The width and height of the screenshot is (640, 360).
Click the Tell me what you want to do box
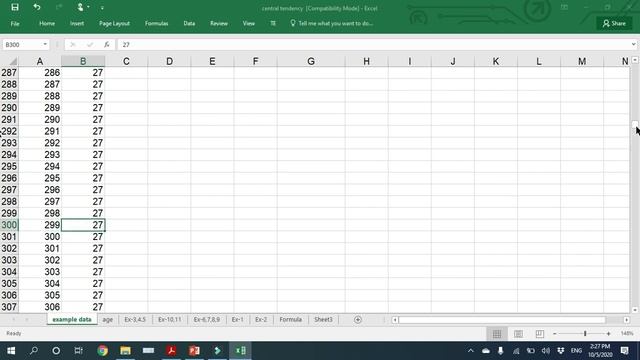[x=331, y=23]
